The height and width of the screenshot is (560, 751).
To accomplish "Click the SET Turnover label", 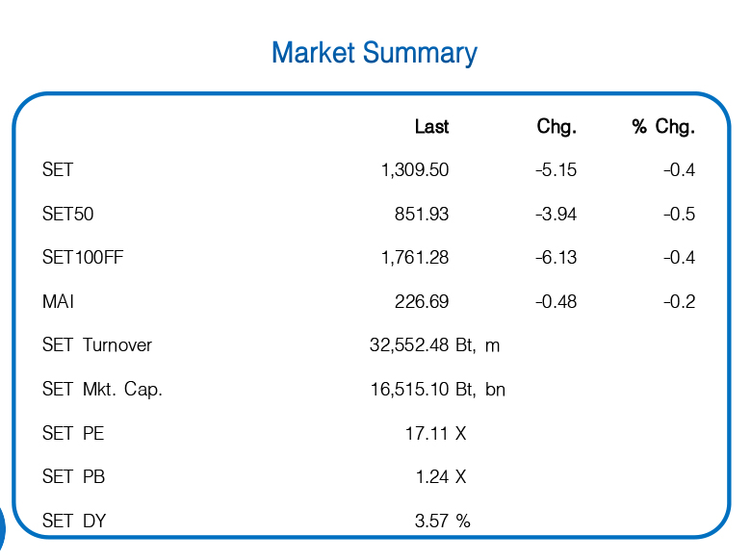I will (x=97, y=345).
